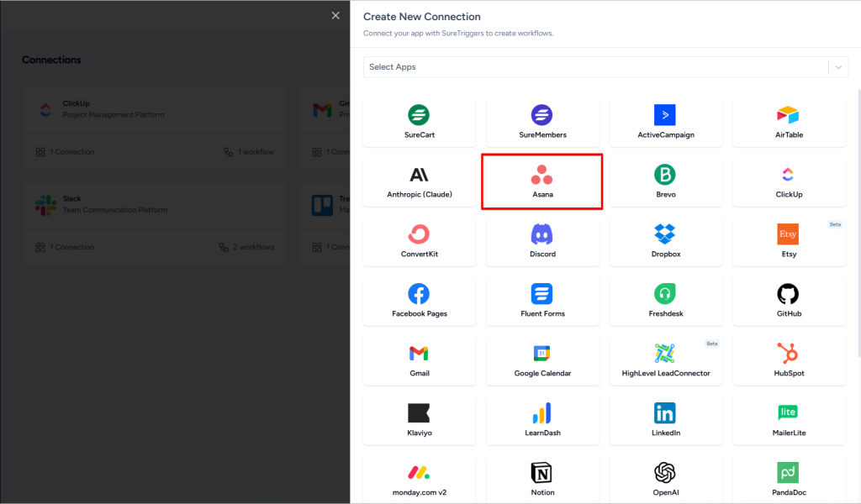
Task: Select the Gmail app icon
Action: click(x=419, y=354)
